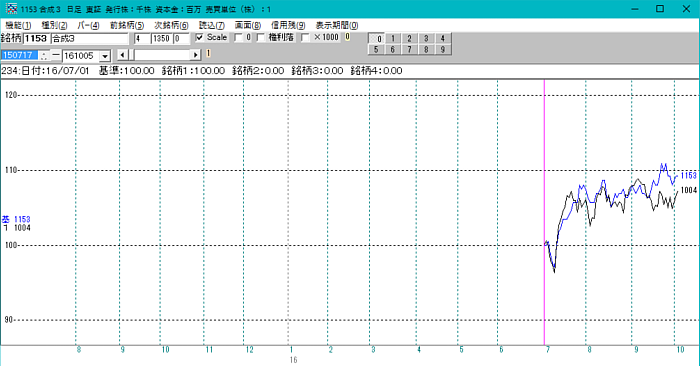The height and width of the screenshot is (366, 700).
Task: Open the 機能(1) menu
Action: pyautogui.click(x=18, y=25)
